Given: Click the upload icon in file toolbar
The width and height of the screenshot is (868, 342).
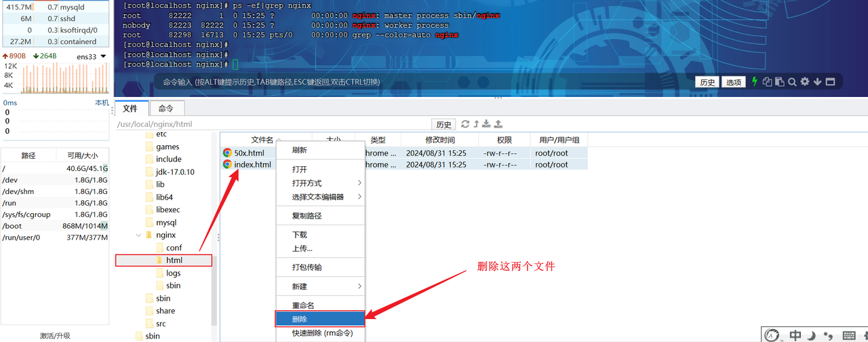Looking at the screenshot, I should pos(498,124).
